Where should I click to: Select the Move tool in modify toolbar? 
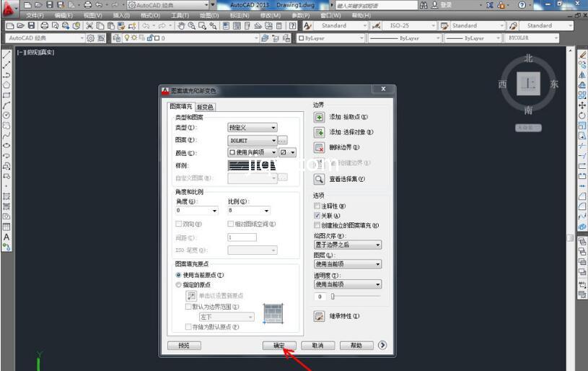click(x=582, y=105)
